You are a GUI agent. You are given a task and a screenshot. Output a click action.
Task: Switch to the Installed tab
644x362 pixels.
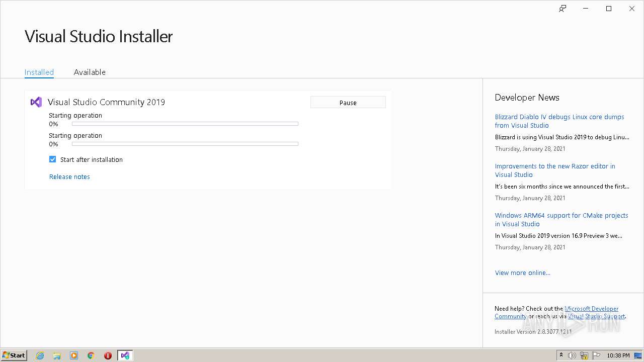pyautogui.click(x=39, y=72)
